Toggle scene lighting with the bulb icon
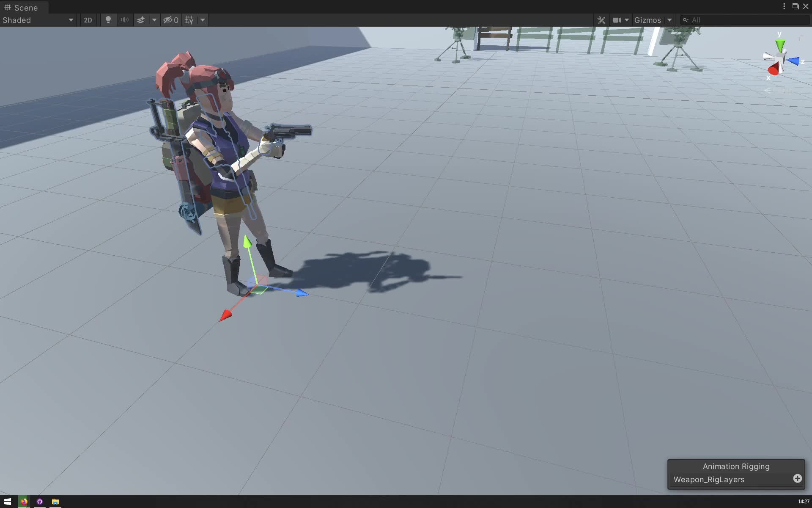 (x=108, y=20)
